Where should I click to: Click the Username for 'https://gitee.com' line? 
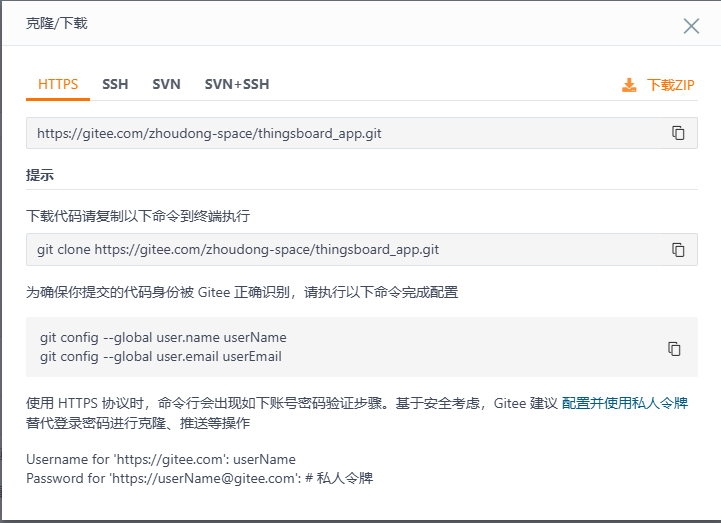(x=161, y=459)
